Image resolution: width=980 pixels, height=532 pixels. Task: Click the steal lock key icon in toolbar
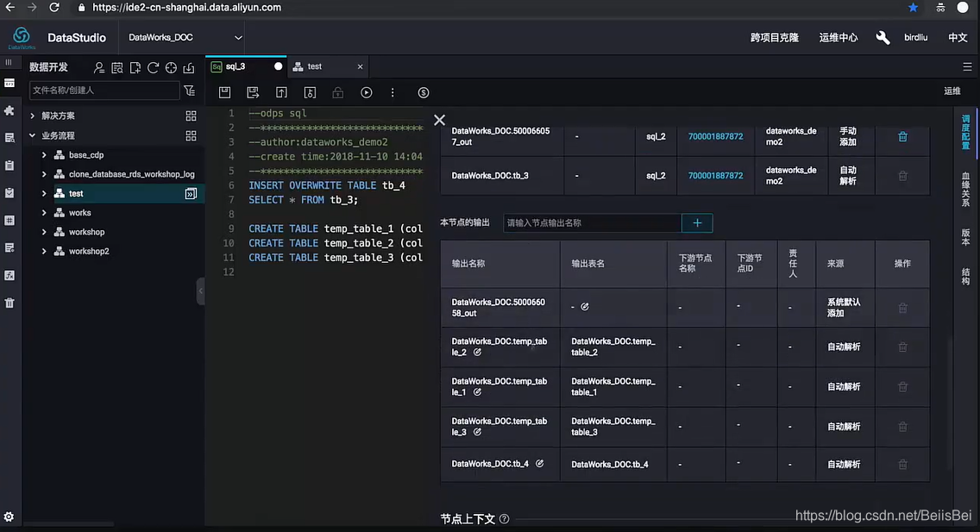click(310, 92)
